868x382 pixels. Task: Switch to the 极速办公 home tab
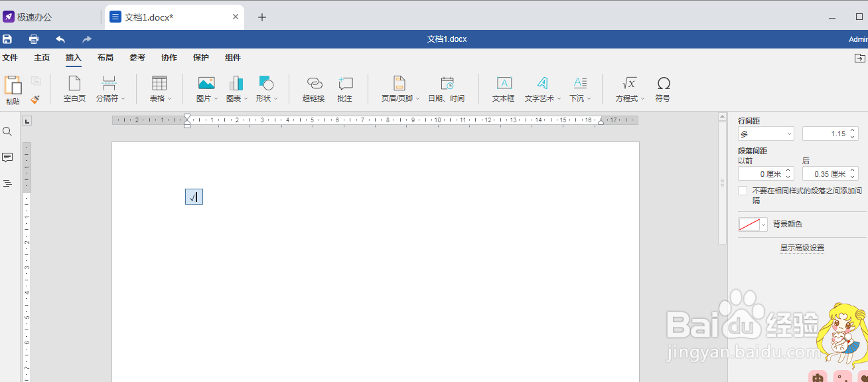click(x=51, y=17)
